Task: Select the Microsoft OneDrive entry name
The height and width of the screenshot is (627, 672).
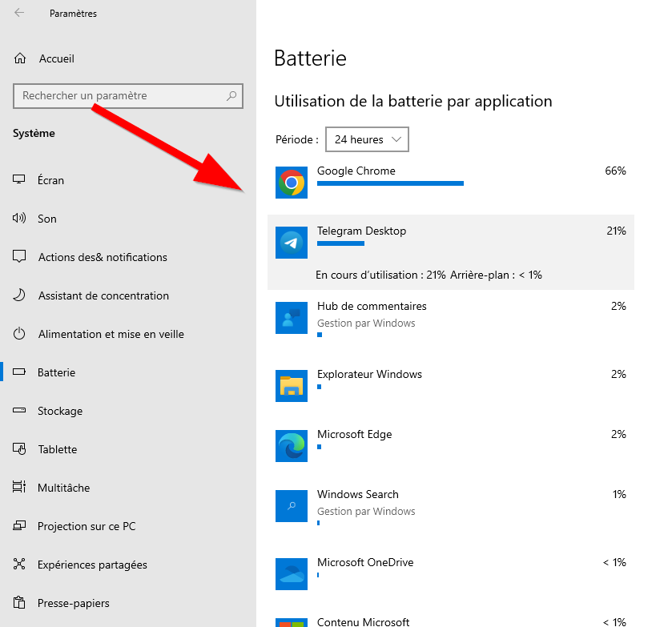Action: point(365,562)
